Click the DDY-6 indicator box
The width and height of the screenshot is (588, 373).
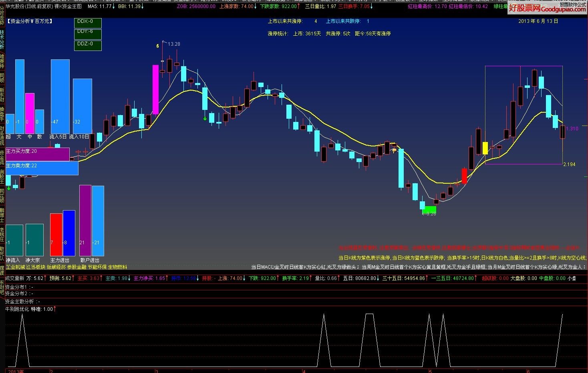pyautogui.click(x=88, y=34)
